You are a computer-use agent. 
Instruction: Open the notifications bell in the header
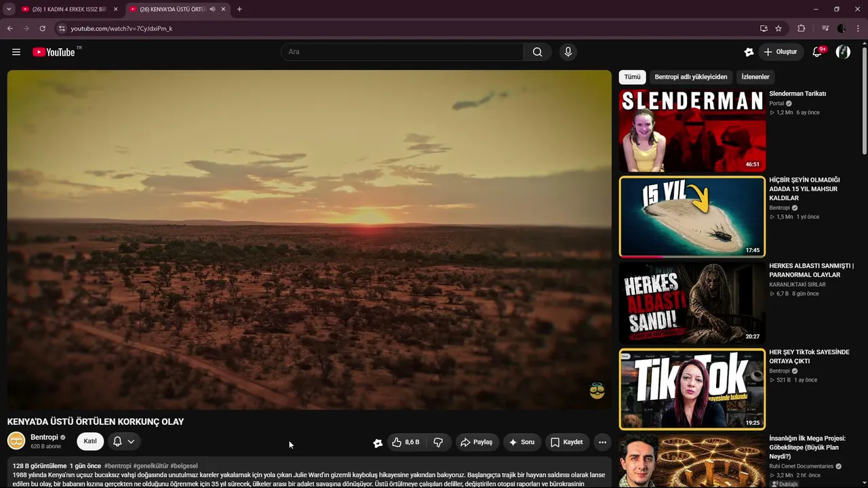pos(817,52)
